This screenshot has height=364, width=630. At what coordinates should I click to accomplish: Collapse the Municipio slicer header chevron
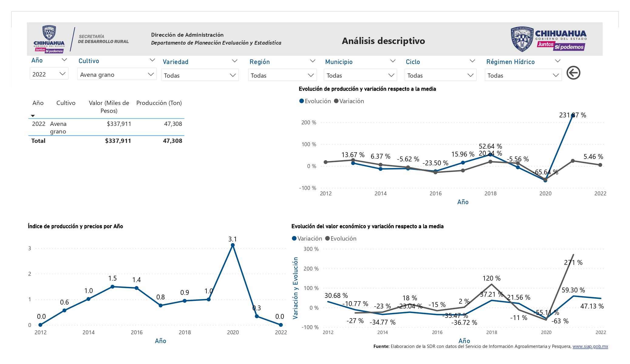tap(393, 61)
